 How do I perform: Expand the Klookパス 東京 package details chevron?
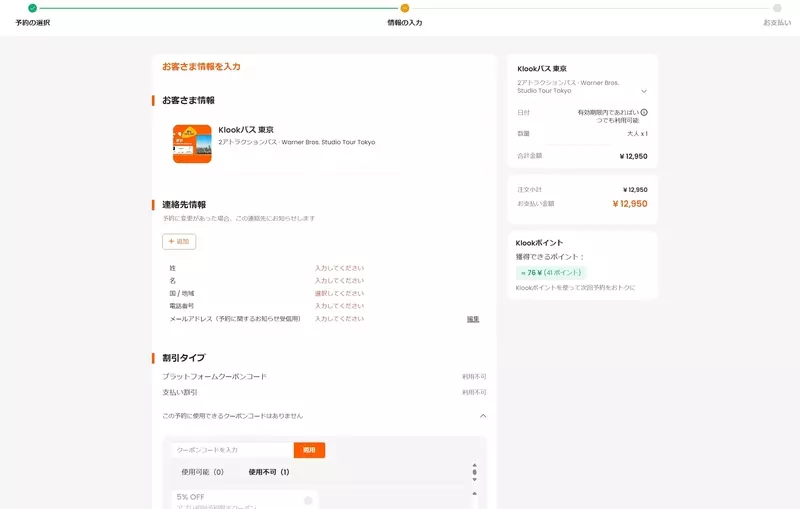tap(644, 90)
